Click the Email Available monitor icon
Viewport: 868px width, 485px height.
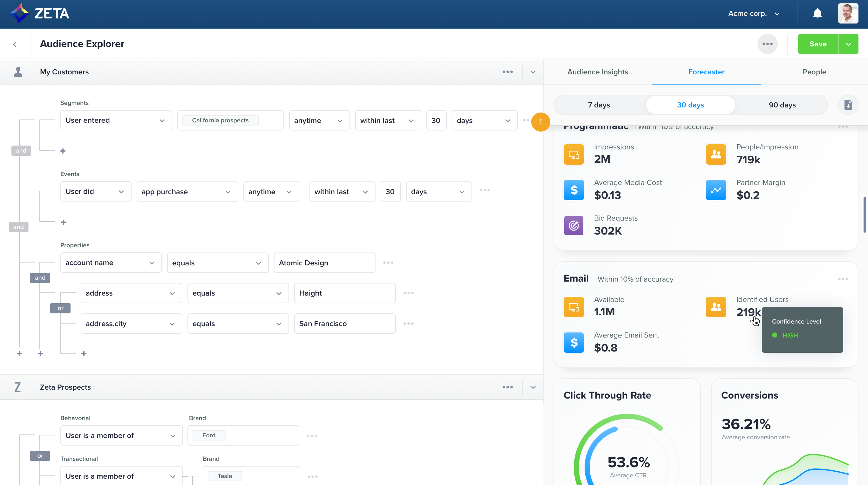click(x=573, y=307)
